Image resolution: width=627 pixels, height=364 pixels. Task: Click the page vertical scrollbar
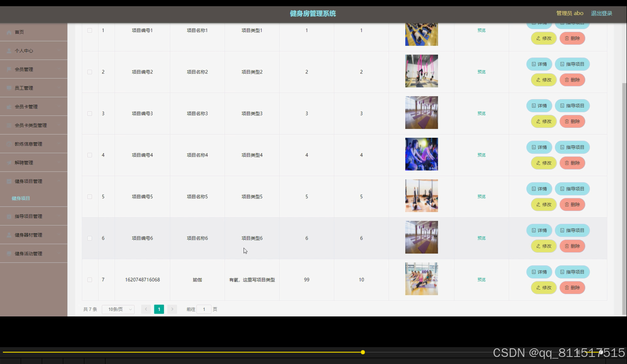[625, 199]
